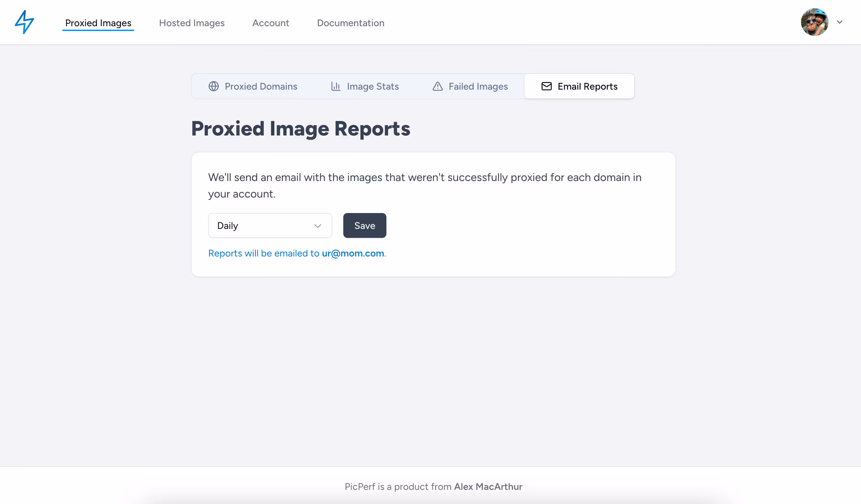Viewport: 861px width, 504px height.
Task: Open the report frequency dropdown showing Daily
Action: pyautogui.click(x=270, y=225)
